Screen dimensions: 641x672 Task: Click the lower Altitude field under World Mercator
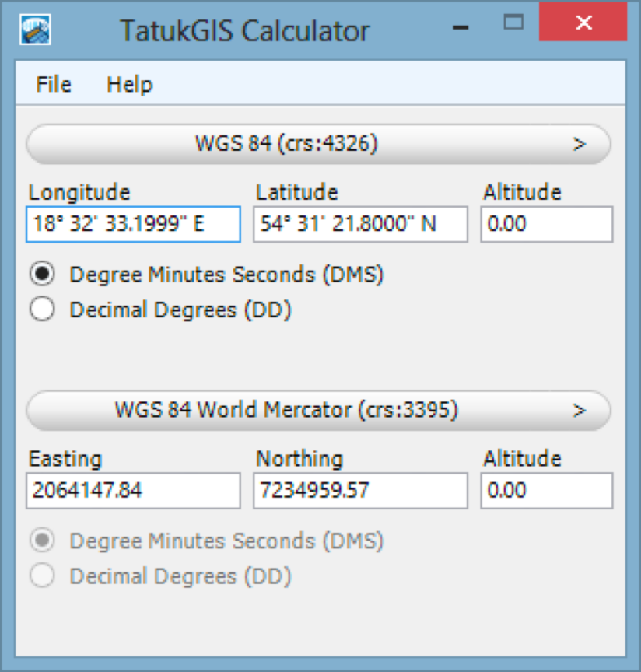[547, 491]
